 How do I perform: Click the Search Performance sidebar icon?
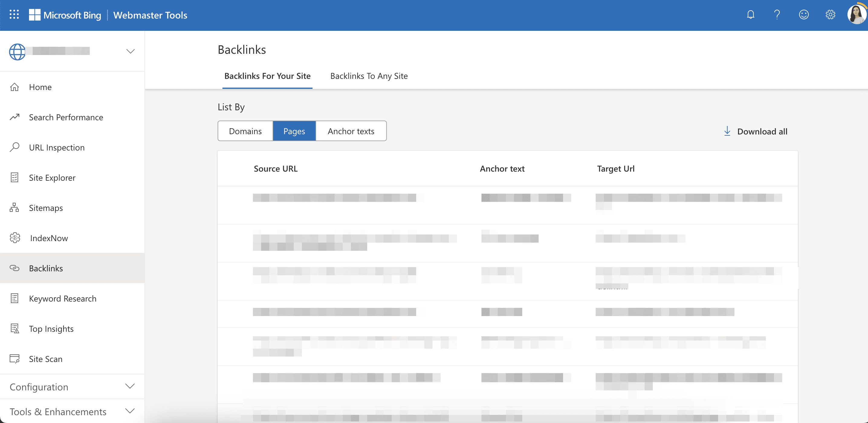tap(15, 117)
